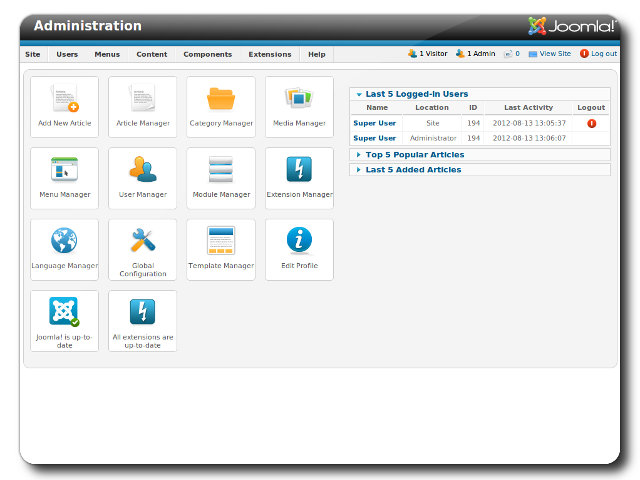The width and height of the screenshot is (640, 480).
Task: Open the Template Manager icon
Action: pos(221,242)
